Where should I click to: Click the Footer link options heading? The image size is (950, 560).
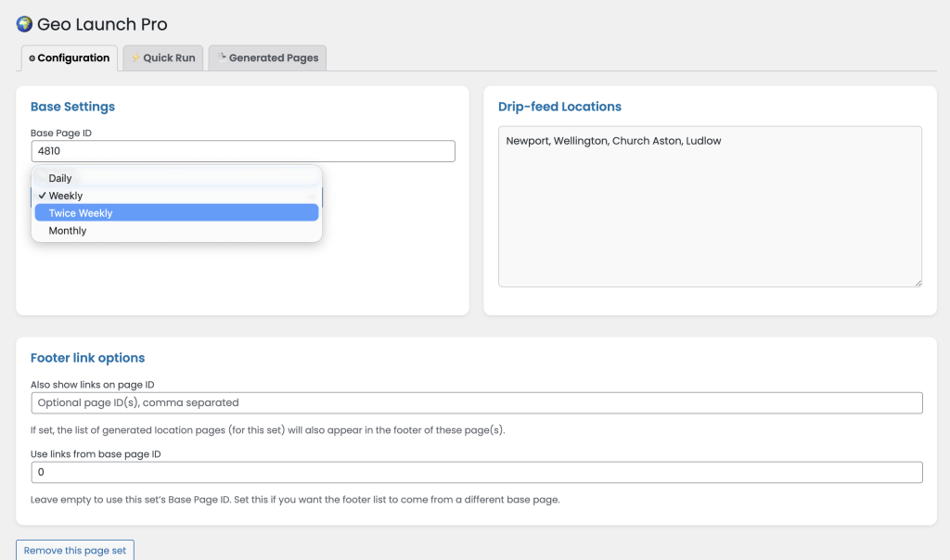87,358
